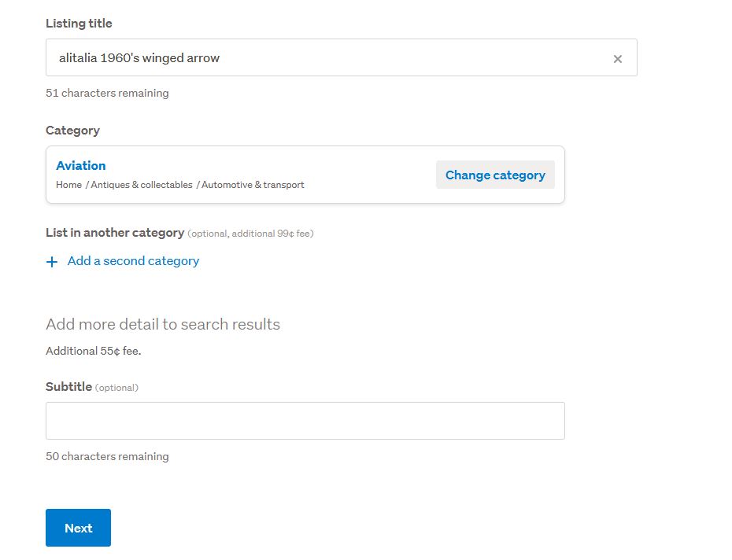Click the 50 characters remaining counter
Viewport: 732px width, 560px height.
[x=107, y=456]
